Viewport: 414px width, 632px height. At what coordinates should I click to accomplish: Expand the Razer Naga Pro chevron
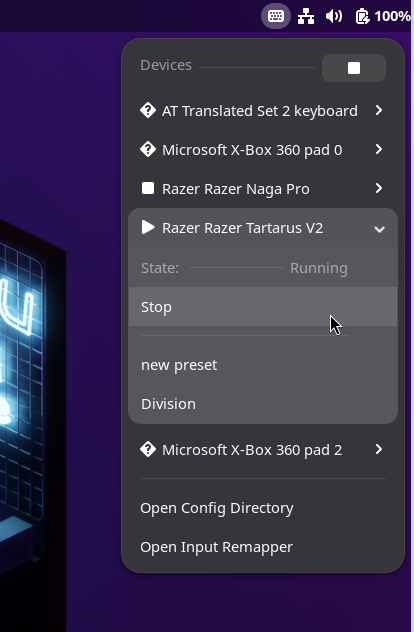(x=379, y=188)
